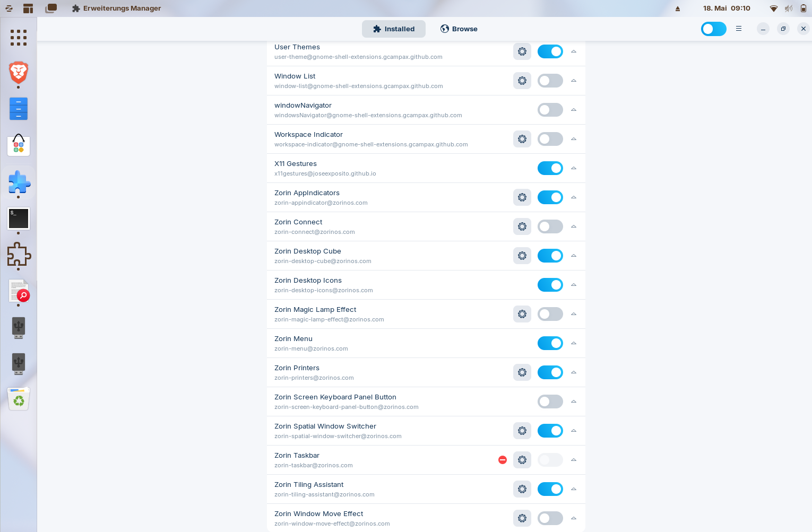Image resolution: width=812 pixels, height=532 pixels.
Task: Turn off the Zorin Menu extension
Action: (x=550, y=343)
